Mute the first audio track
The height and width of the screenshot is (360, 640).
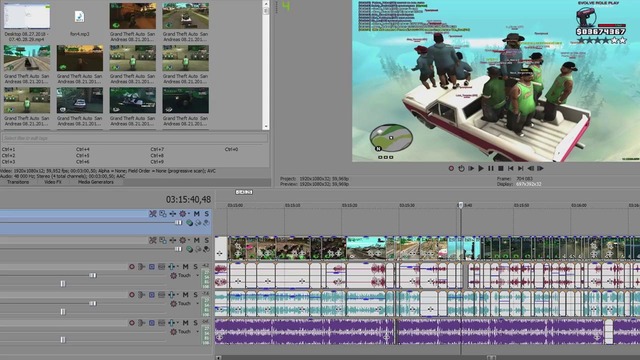pos(186,267)
